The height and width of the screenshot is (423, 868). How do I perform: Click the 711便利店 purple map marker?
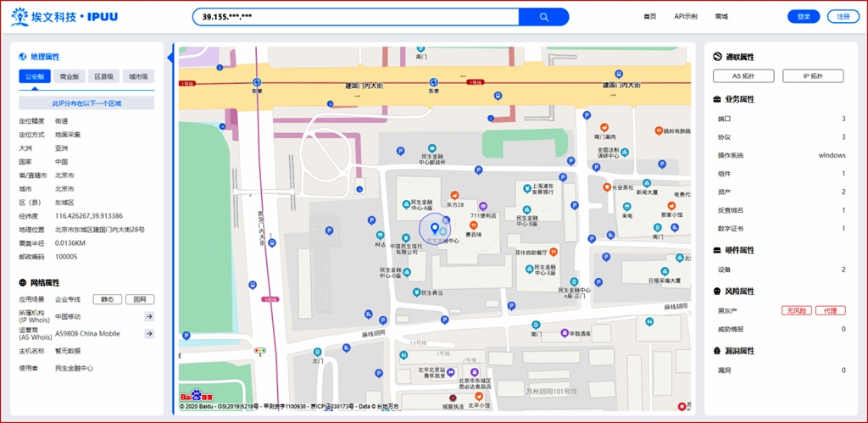tap(482, 205)
